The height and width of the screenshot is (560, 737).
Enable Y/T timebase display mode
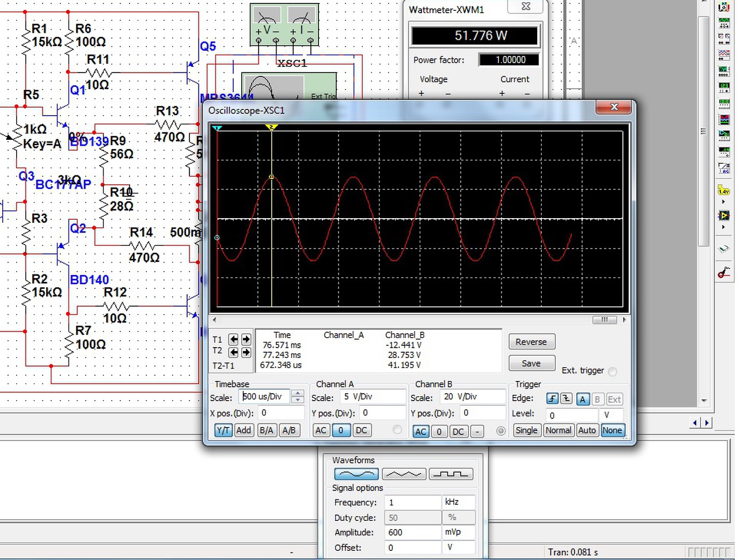click(223, 431)
